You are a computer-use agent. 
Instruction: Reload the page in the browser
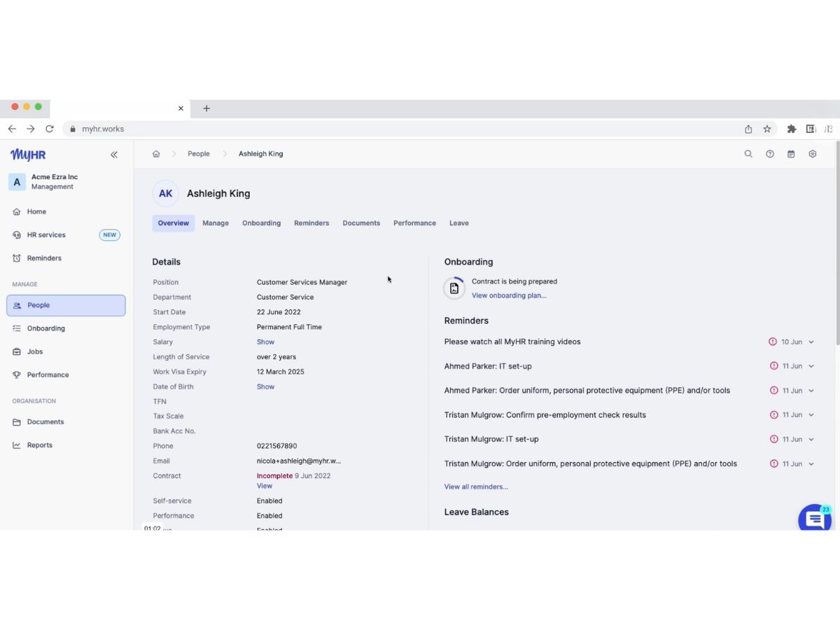tap(50, 129)
